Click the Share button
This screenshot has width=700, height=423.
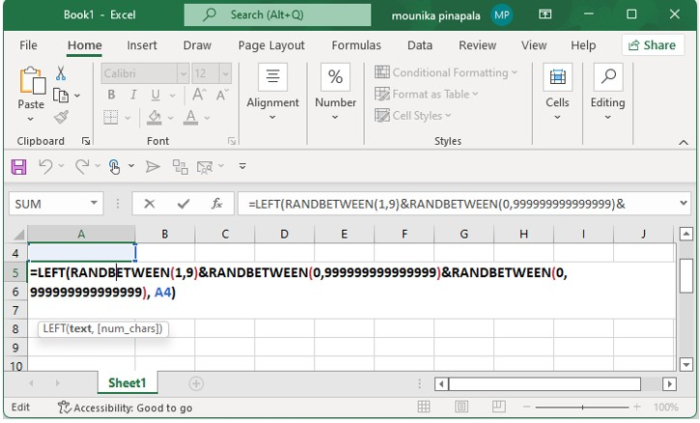[x=652, y=45]
